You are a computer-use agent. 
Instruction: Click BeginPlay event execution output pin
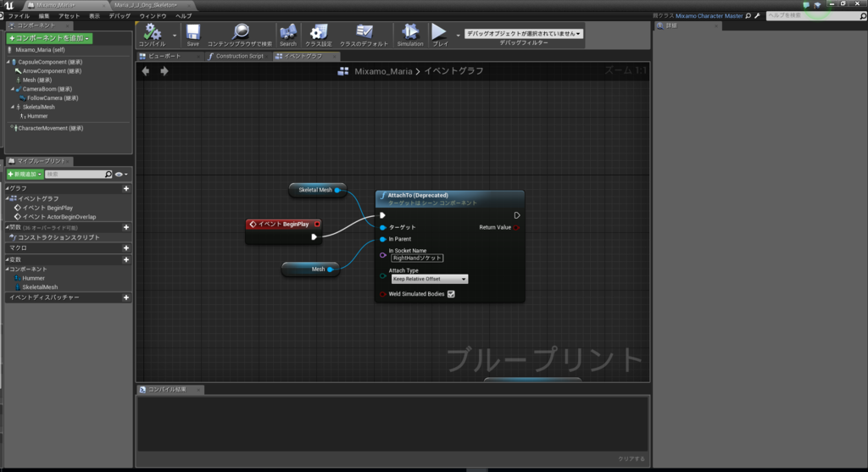tap(314, 236)
